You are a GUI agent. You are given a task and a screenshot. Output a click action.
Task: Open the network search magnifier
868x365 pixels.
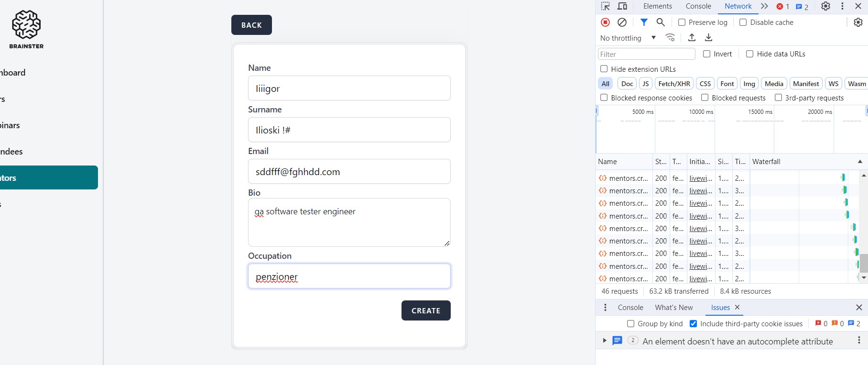(661, 22)
